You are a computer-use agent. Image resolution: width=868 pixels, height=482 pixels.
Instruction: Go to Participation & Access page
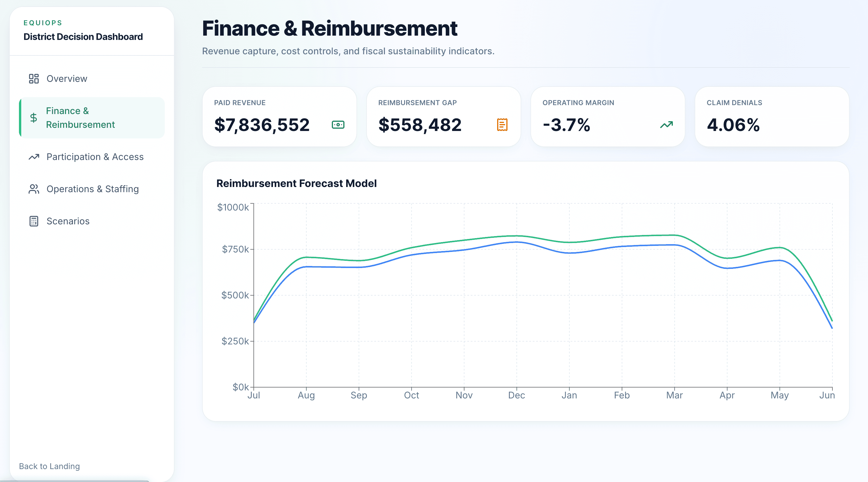[95, 157]
